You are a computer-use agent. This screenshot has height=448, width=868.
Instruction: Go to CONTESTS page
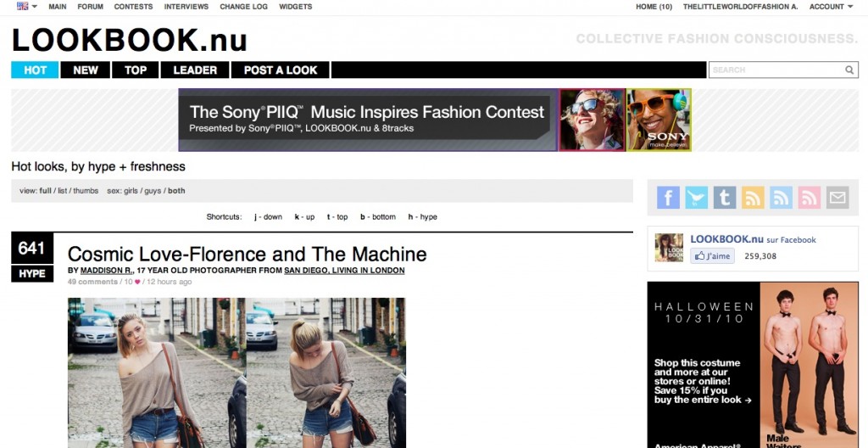pyautogui.click(x=133, y=7)
